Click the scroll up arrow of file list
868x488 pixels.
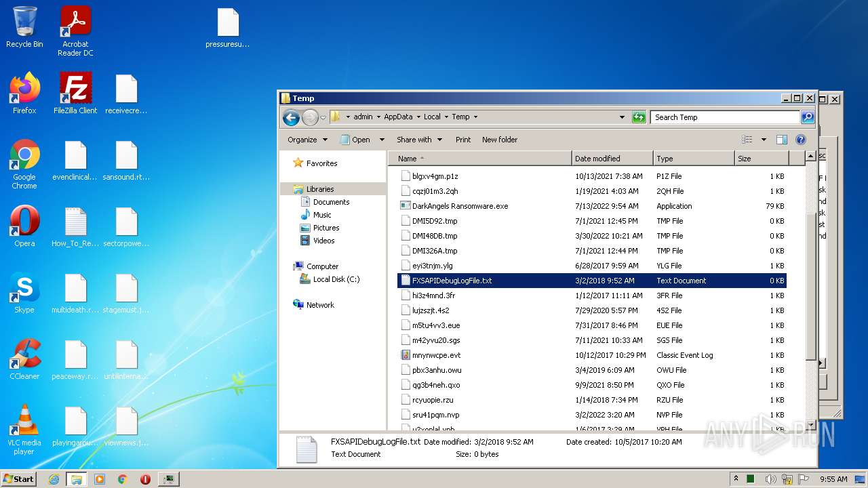click(x=810, y=157)
